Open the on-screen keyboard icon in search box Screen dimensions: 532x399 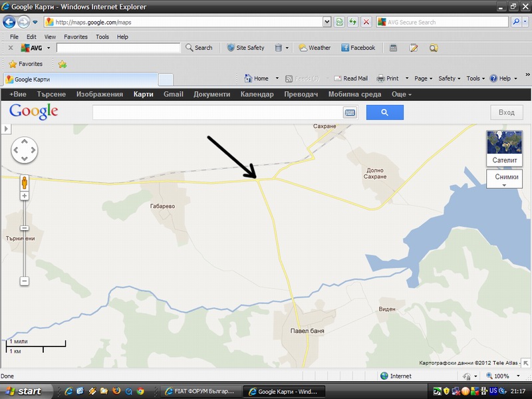(350, 112)
